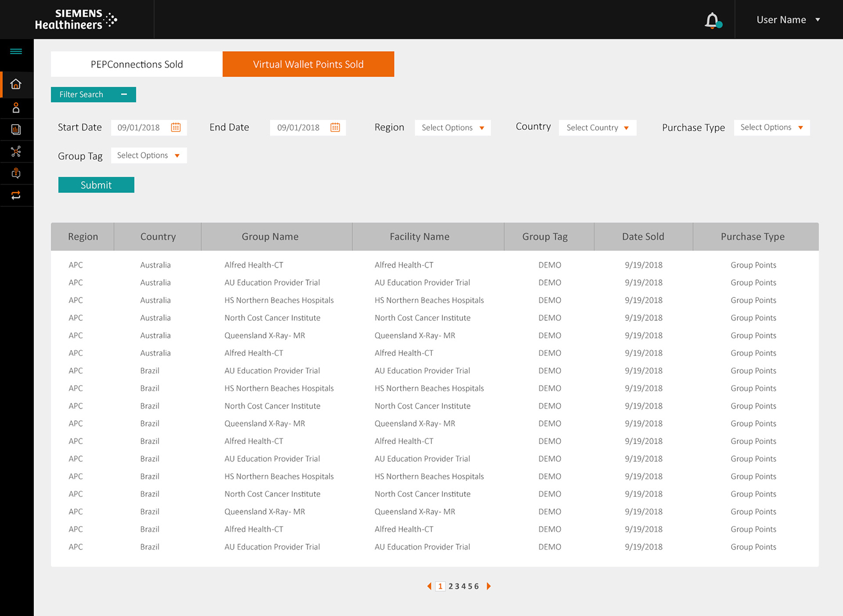Image resolution: width=843 pixels, height=616 pixels.
Task: Click the network connections sidebar icon
Action: click(16, 152)
